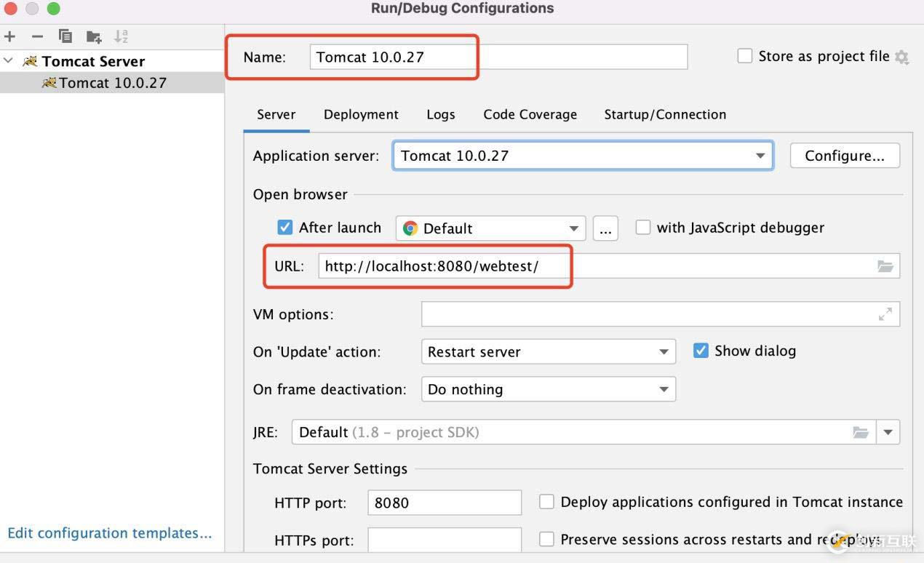
Task: Check Preserve sessions across restarts
Action: 546,539
